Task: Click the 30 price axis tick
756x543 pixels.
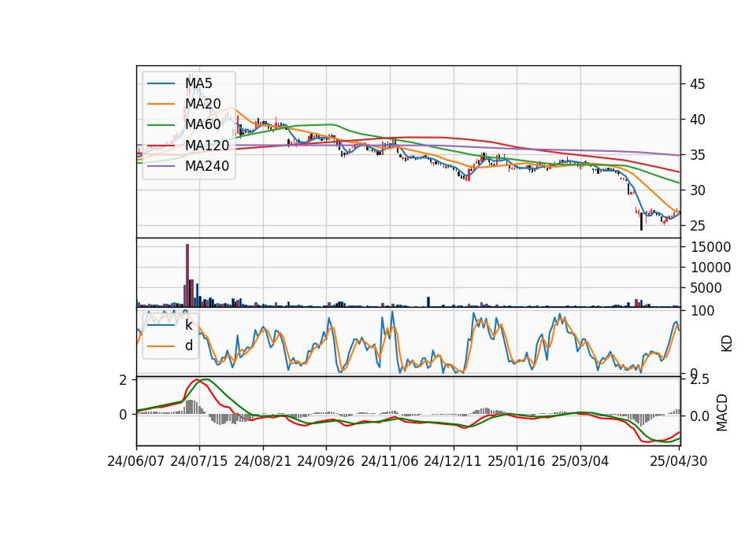Action: (697, 190)
